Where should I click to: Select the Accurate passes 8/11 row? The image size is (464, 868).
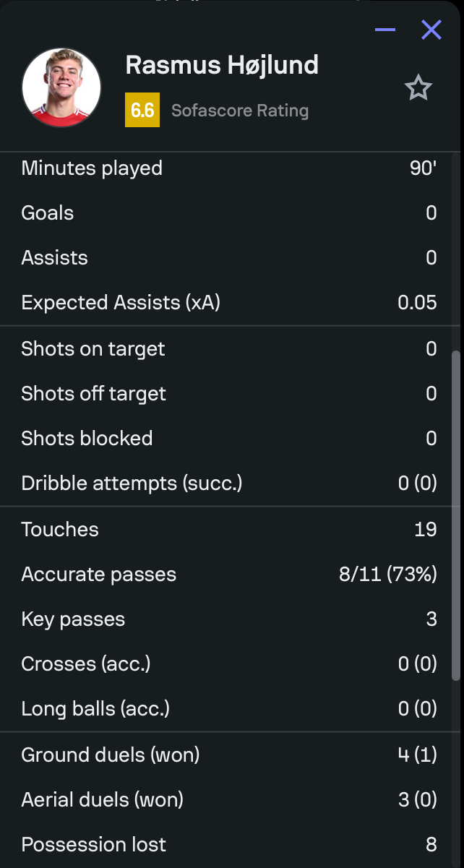(x=229, y=575)
